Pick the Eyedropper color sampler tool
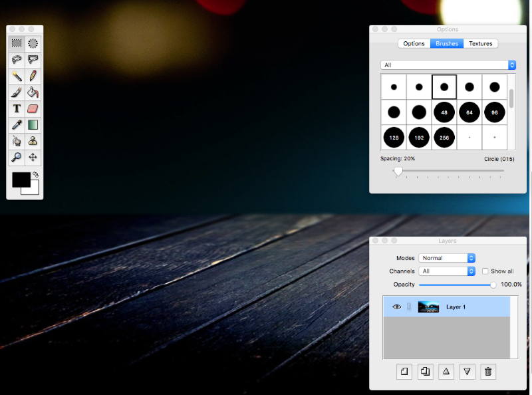Viewport: 532px width, 395px height. point(17,124)
